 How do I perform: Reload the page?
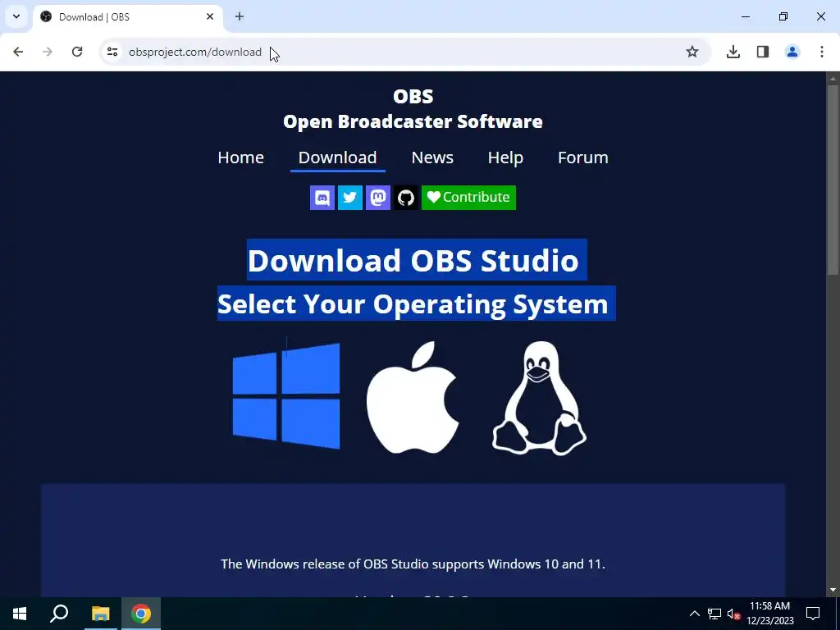click(77, 52)
